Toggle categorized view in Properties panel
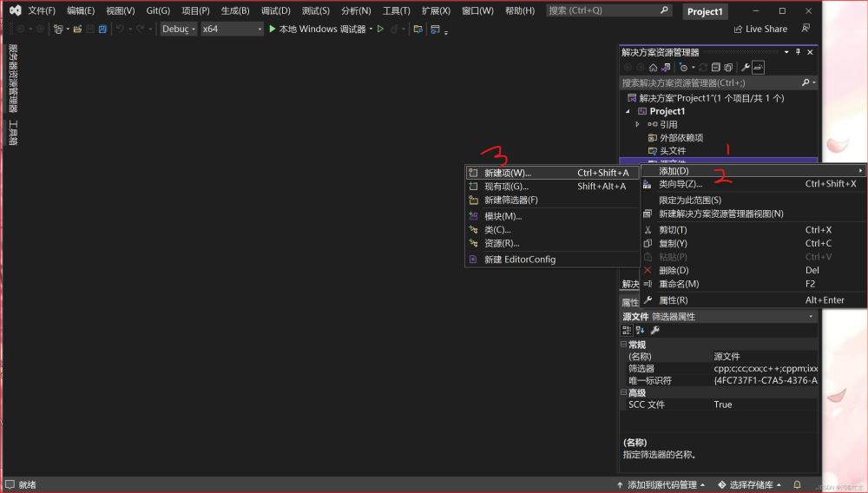868x493 pixels. tap(627, 330)
